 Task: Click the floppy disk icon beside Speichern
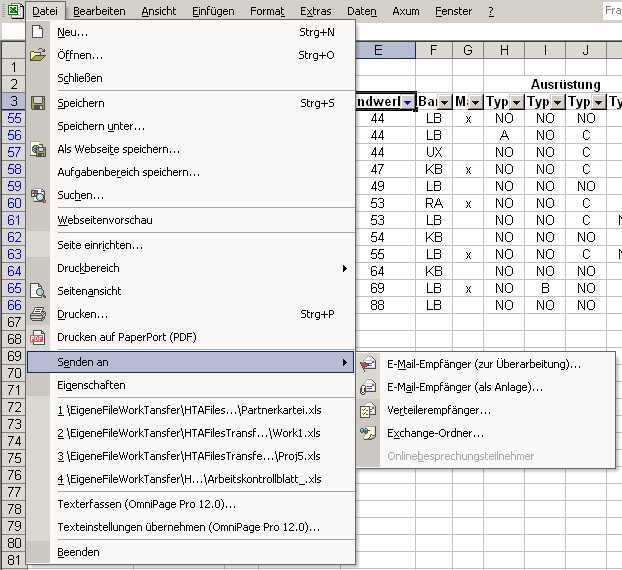[38, 103]
